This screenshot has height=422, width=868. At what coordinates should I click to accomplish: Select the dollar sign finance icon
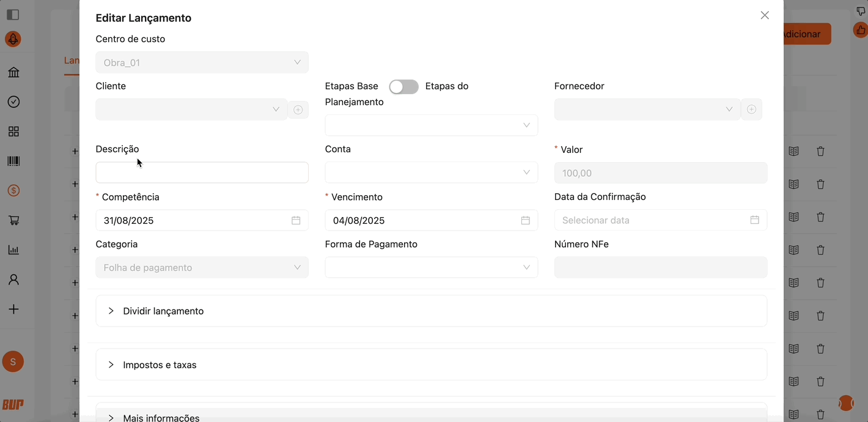coord(13,191)
